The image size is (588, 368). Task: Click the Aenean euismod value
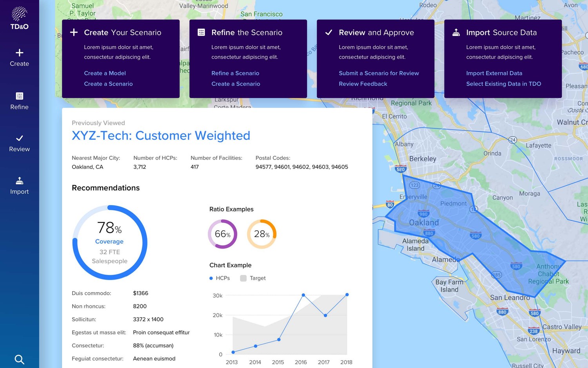pyautogui.click(x=154, y=359)
